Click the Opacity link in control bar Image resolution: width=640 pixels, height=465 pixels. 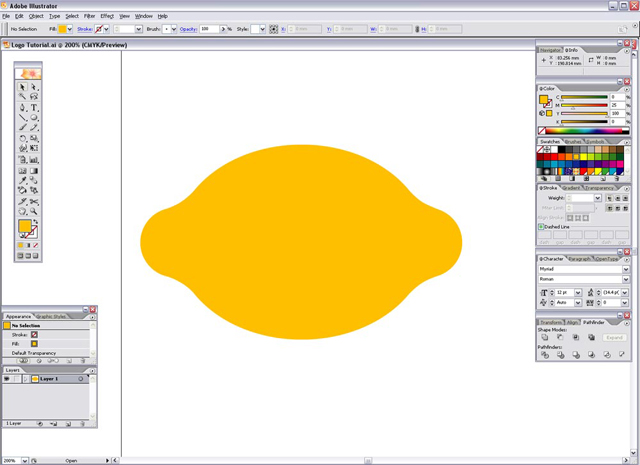click(188, 29)
